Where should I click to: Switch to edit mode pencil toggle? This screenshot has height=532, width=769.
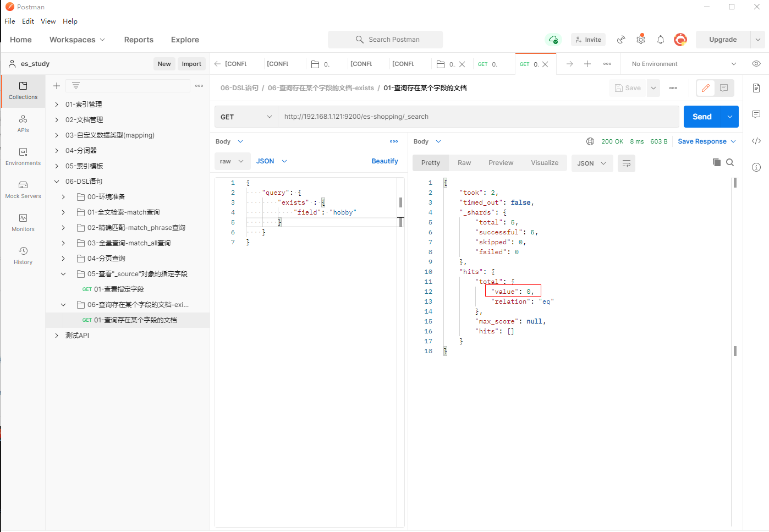[x=706, y=88]
